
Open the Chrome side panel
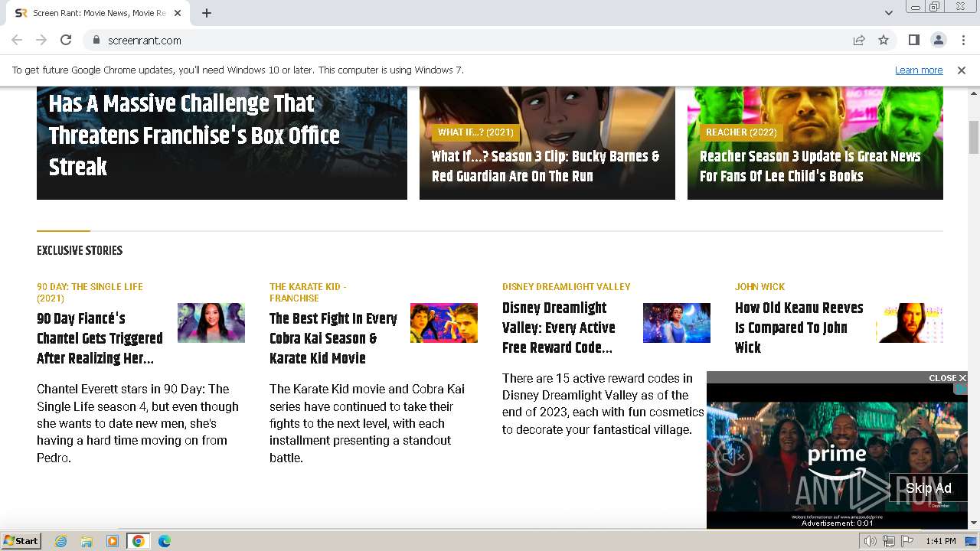913,40
